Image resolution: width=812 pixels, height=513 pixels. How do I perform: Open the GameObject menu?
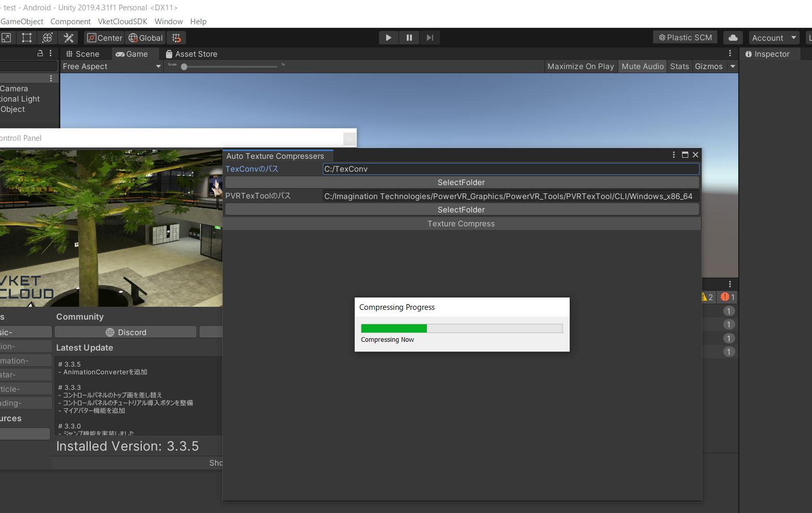pyautogui.click(x=22, y=22)
